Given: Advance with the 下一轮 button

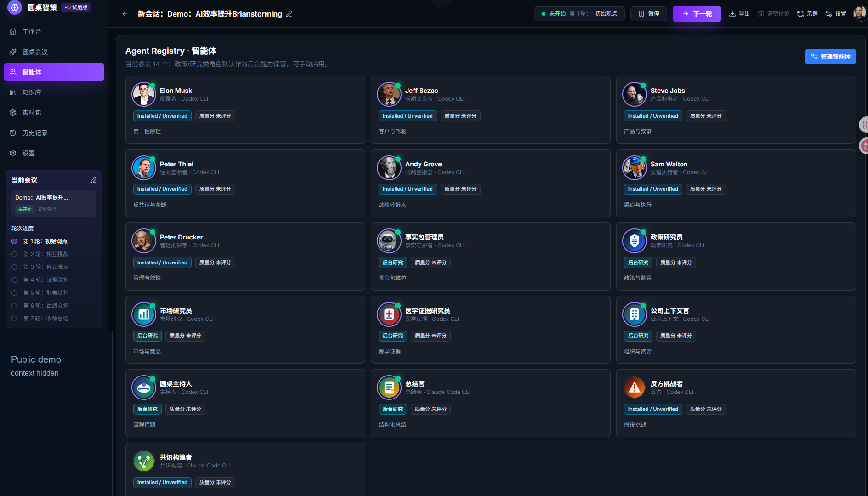Looking at the screenshot, I should [x=697, y=14].
